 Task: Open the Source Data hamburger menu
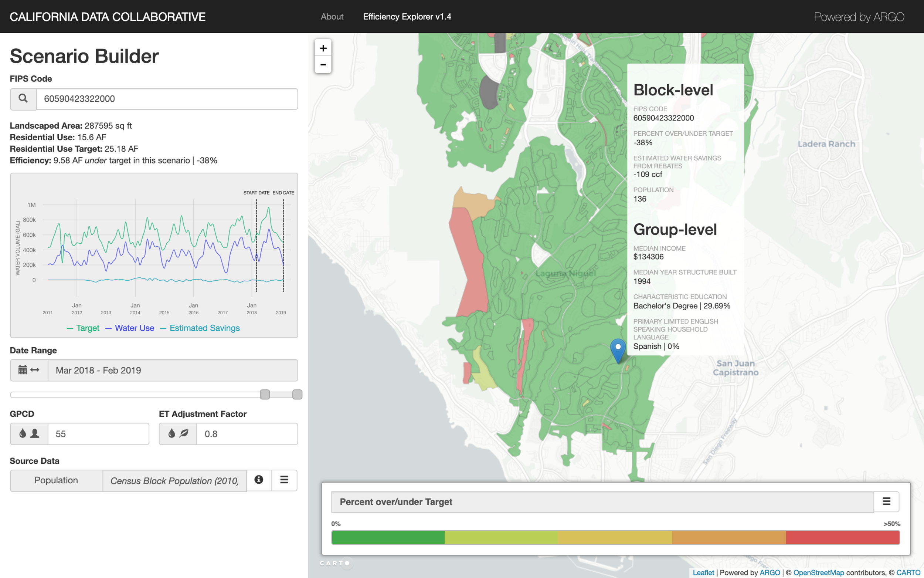click(x=284, y=480)
